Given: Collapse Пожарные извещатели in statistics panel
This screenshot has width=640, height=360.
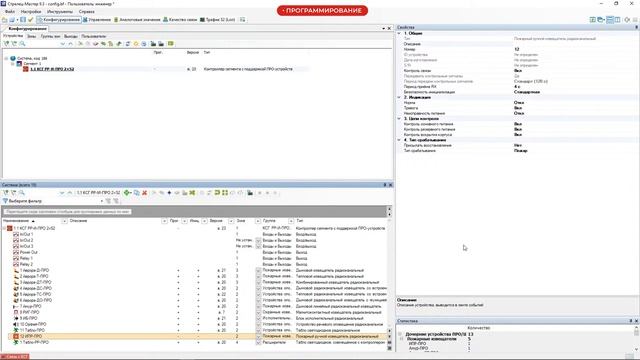Looking at the screenshot, I should coord(401,339).
